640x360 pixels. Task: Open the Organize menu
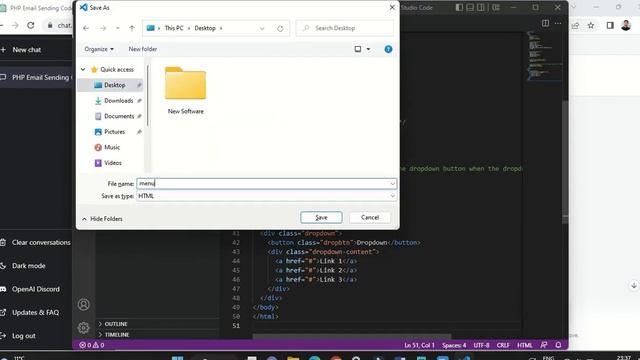tap(99, 49)
